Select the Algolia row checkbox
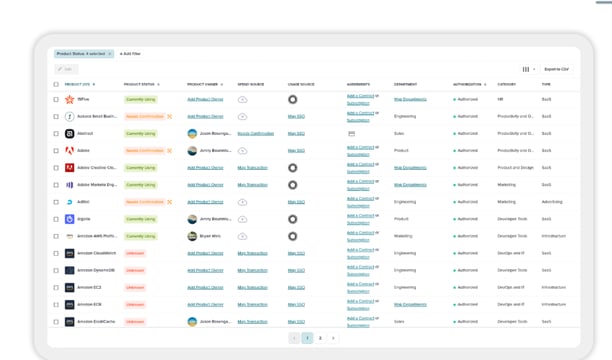Screen dimensions: 612x360 click(x=56, y=219)
